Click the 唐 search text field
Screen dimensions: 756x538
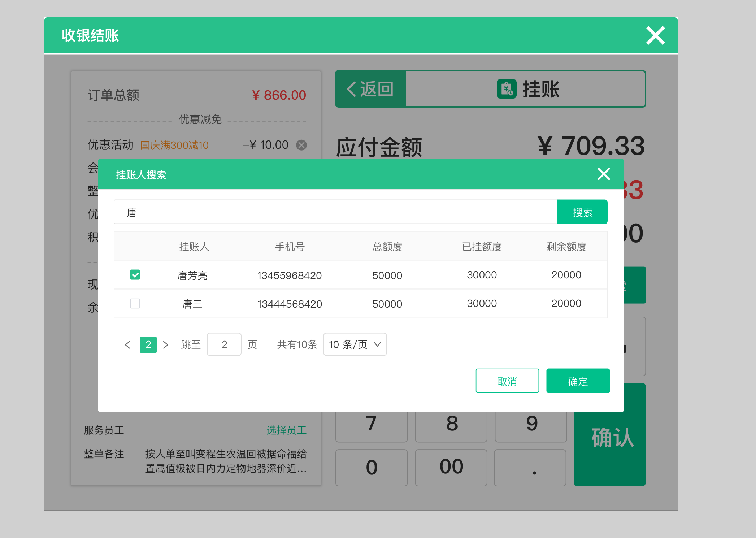point(325,212)
